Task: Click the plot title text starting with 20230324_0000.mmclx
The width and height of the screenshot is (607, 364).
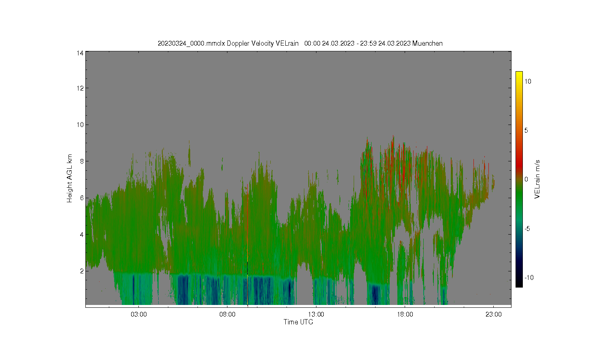Action: click(x=300, y=43)
